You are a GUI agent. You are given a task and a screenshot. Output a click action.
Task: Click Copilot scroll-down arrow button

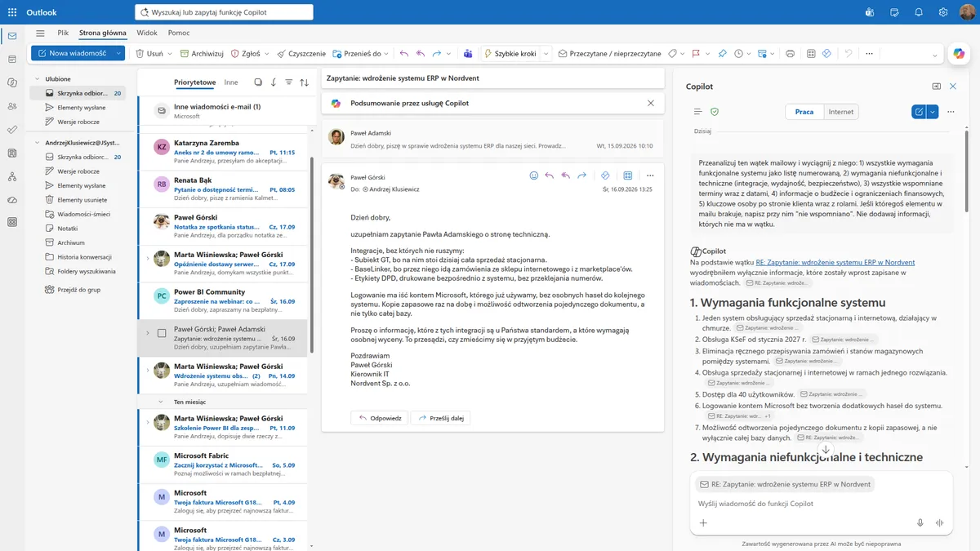pyautogui.click(x=826, y=450)
